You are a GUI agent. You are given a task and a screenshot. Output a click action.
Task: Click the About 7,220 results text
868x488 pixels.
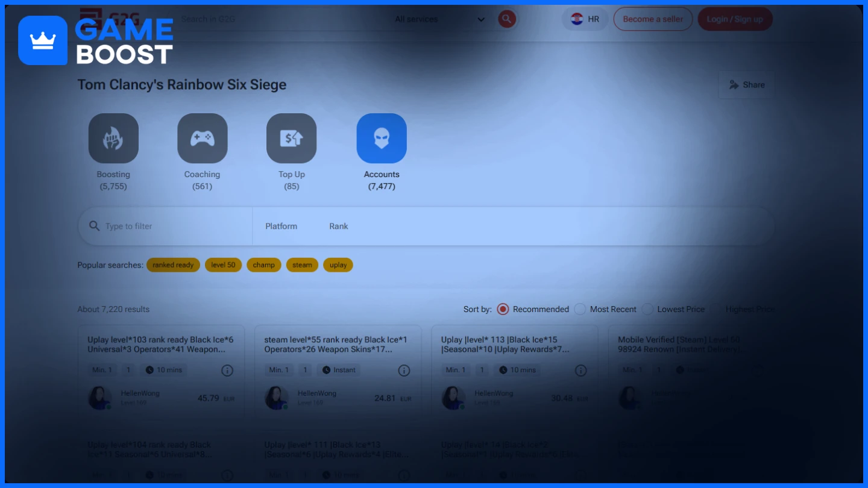click(x=113, y=309)
